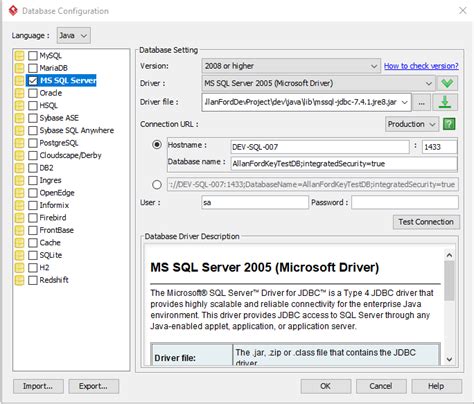Viewport: 474px width, 404px height.
Task: Browse for driver file with the ellipsis button
Action: pos(421,102)
